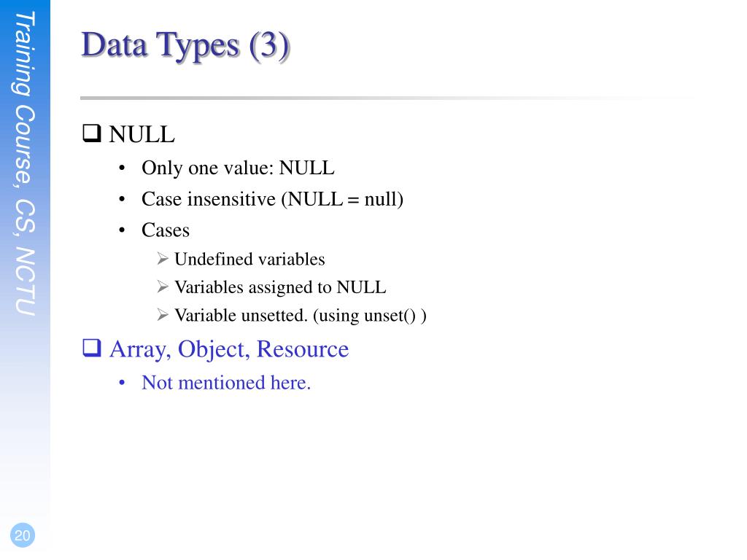Viewport: 747px width, 560px height.
Task: Click the arrow bullet before Variable unsetted
Action: (x=163, y=315)
